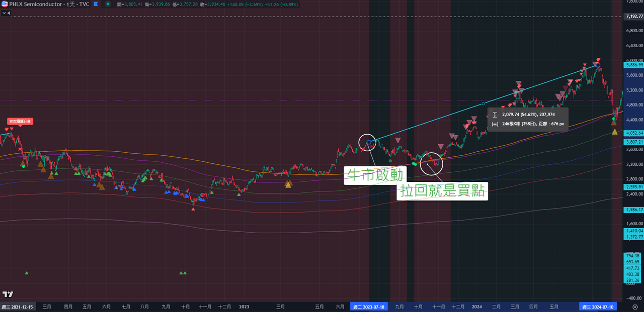Click the TradingView logo

click(8, 294)
